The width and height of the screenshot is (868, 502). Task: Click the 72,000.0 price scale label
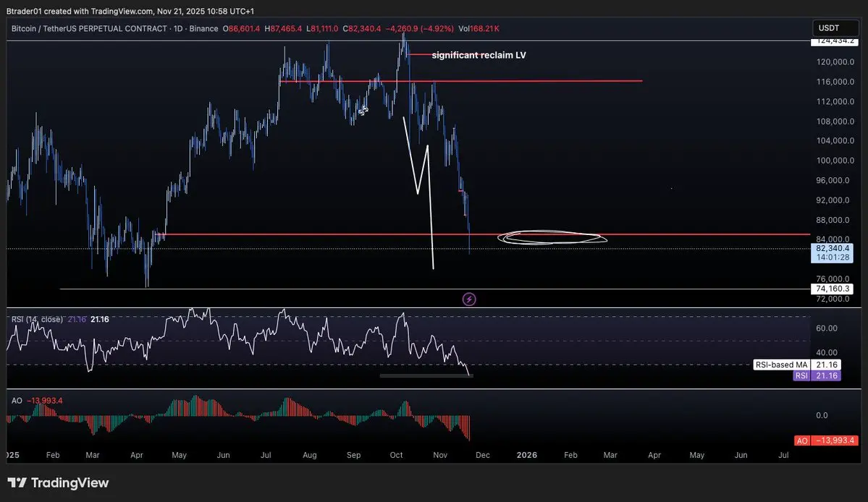point(833,299)
